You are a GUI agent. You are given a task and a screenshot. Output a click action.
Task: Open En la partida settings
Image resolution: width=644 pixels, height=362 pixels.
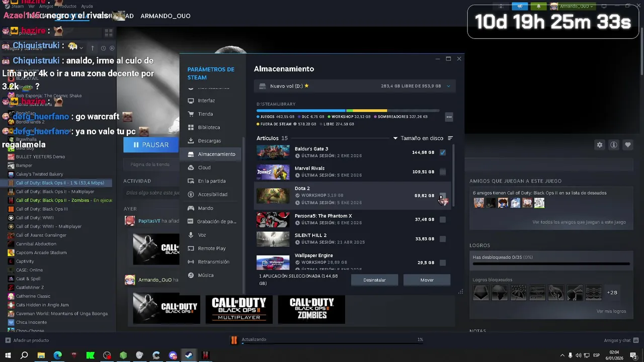[211, 181]
